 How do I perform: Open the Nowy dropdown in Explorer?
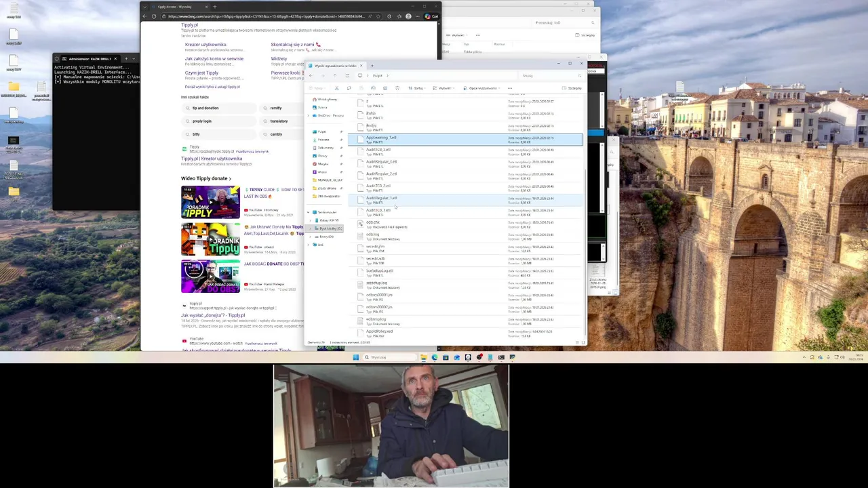click(317, 88)
